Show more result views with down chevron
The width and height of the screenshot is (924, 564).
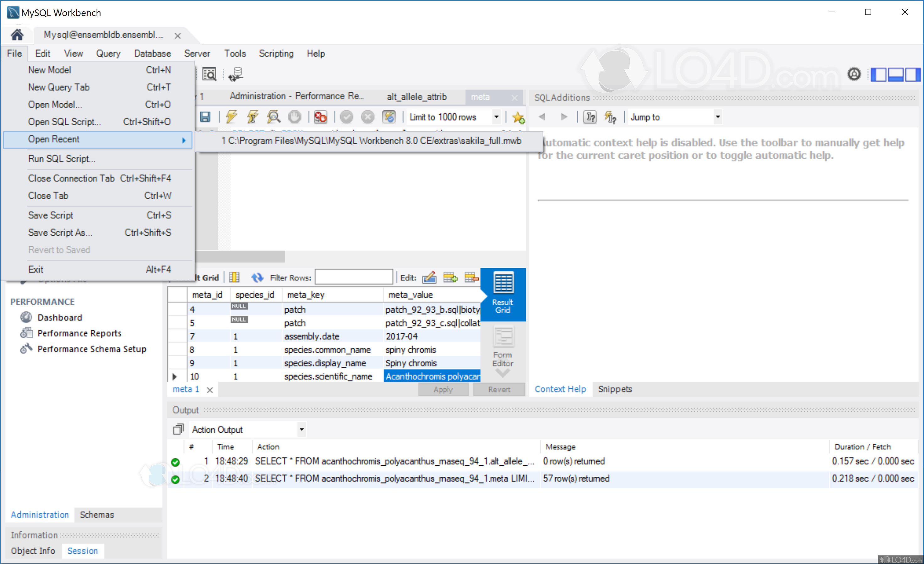503,373
